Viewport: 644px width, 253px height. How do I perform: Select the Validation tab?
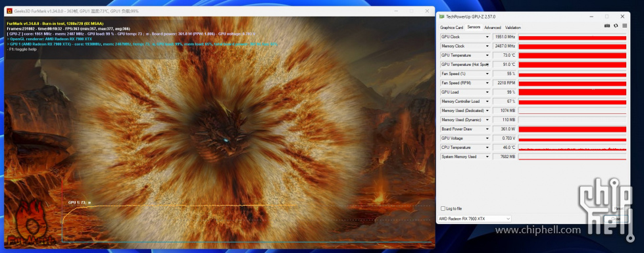point(512,28)
